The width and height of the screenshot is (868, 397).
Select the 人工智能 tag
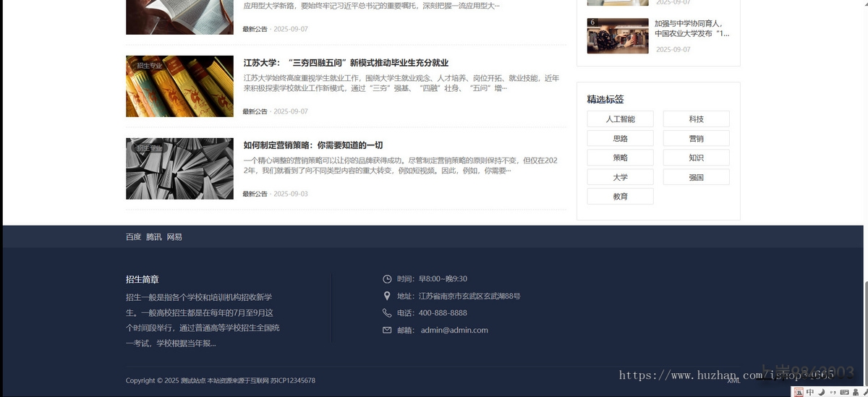point(620,119)
